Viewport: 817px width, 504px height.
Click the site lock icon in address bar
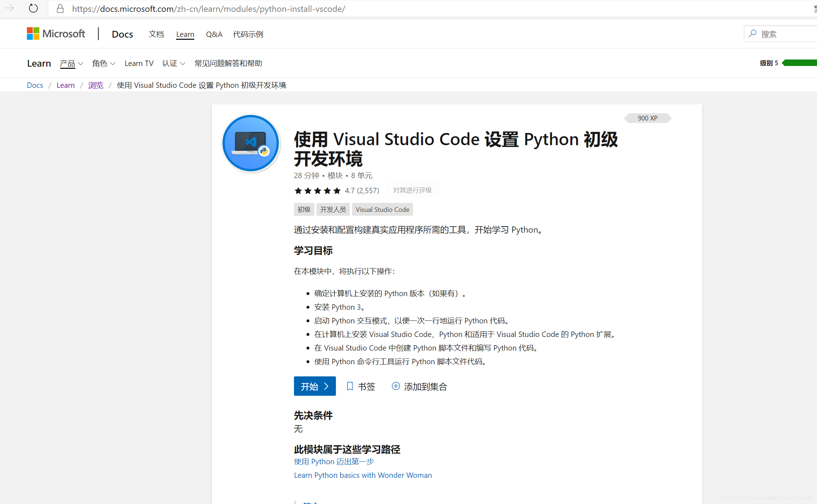point(60,9)
